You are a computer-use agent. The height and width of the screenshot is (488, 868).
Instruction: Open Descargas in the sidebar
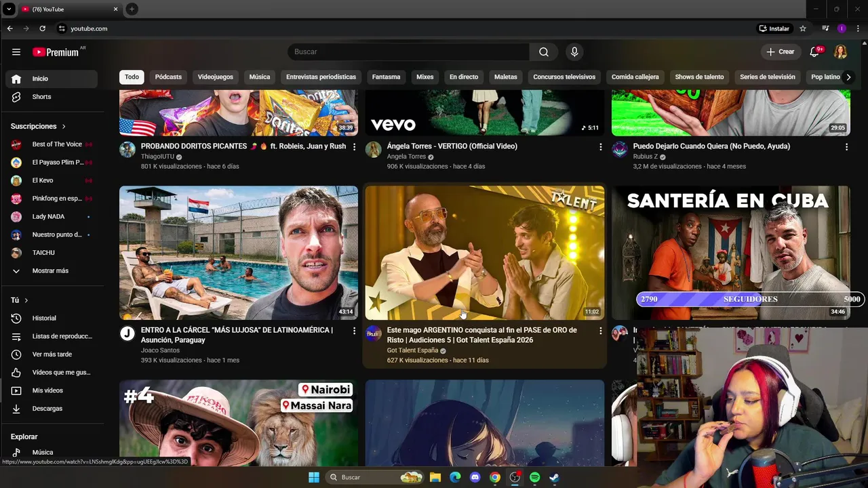pyautogui.click(x=52, y=409)
